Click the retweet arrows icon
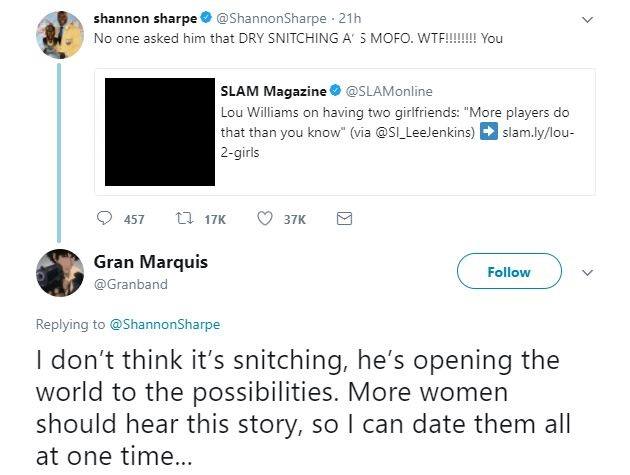The width and height of the screenshot is (630, 475). click(x=185, y=218)
